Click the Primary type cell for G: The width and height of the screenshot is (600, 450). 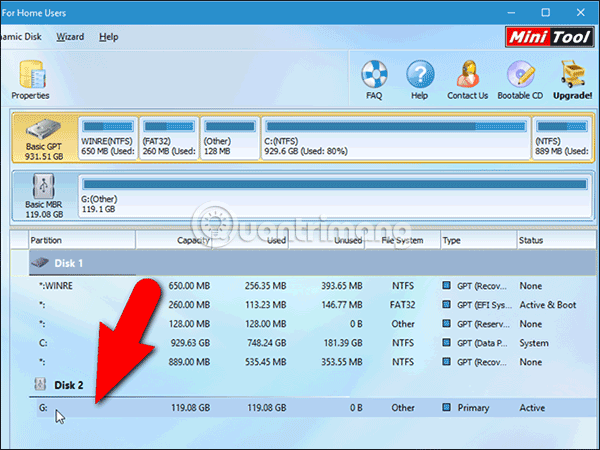(473, 408)
